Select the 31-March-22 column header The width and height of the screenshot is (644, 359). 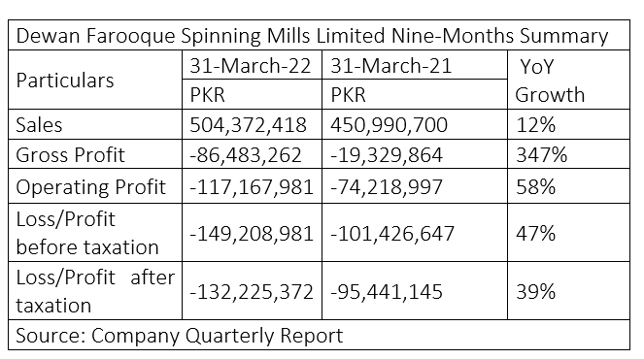(x=253, y=65)
